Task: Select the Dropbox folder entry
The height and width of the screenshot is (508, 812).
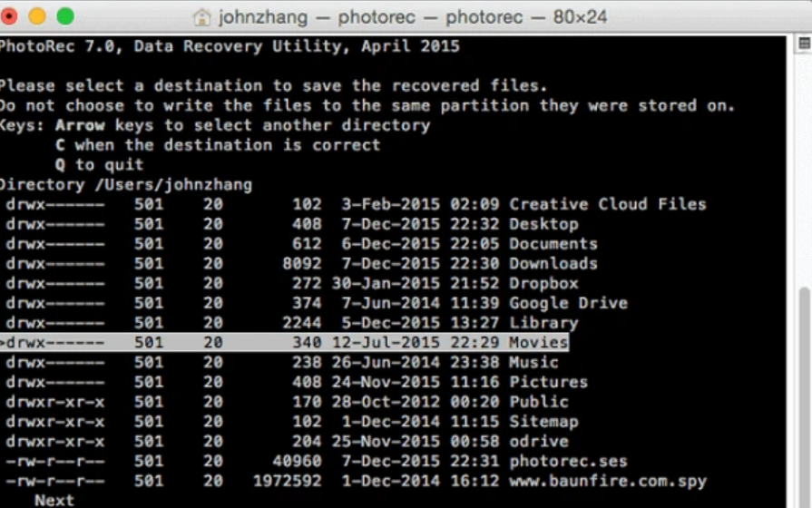Action: 543,283
